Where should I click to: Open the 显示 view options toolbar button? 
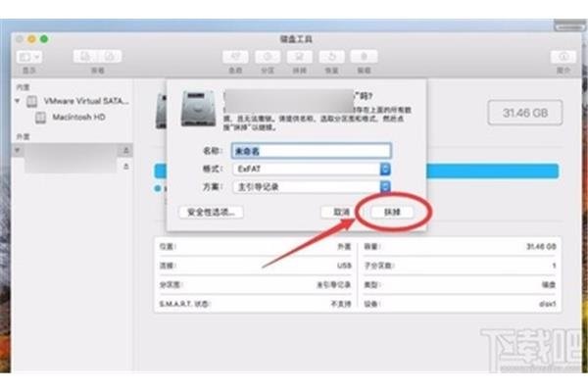(x=28, y=57)
